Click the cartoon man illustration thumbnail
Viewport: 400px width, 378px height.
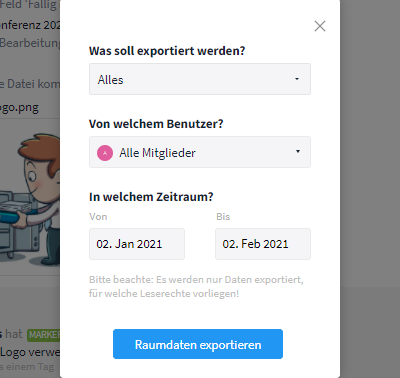pos(30,198)
